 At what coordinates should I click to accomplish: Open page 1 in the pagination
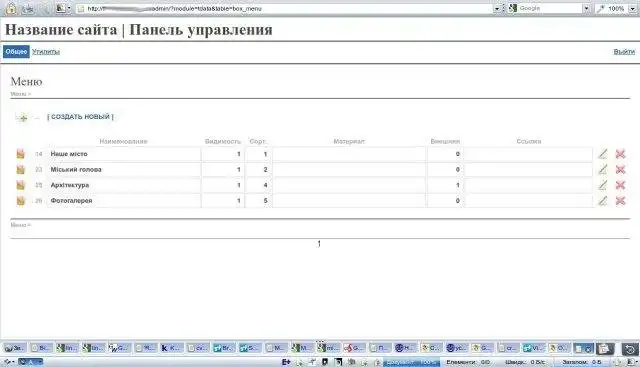click(x=319, y=244)
